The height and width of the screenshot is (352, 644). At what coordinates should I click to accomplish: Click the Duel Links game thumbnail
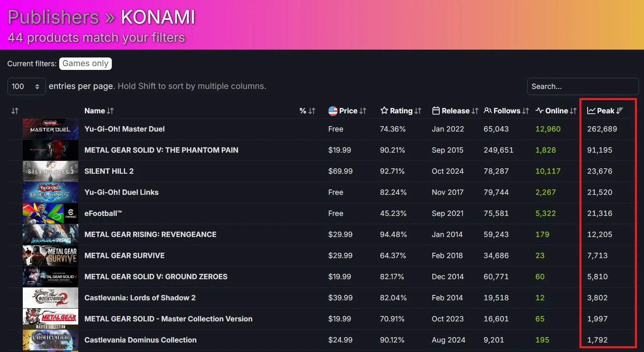(x=51, y=192)
